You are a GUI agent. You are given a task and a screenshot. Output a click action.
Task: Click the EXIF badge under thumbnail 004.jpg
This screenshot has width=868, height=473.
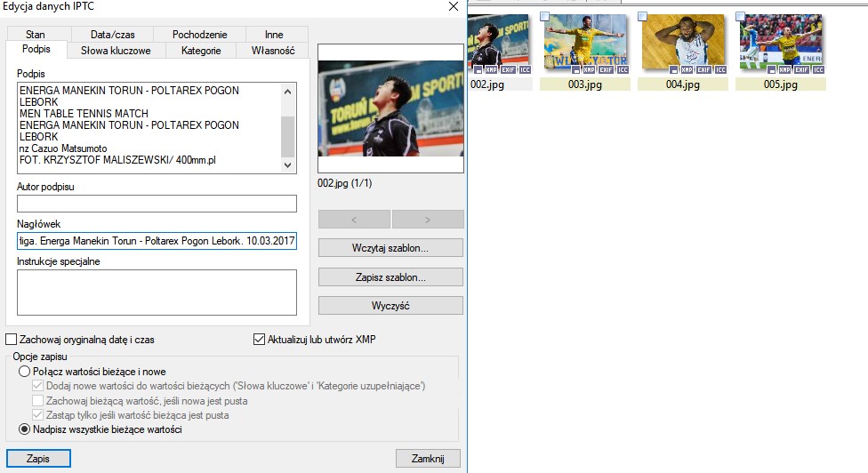point(704,69)
